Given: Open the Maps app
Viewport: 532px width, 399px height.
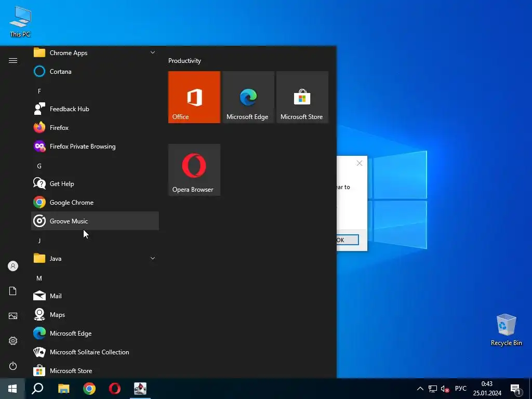Looking at the screenshot, I should tap(95, 314).
